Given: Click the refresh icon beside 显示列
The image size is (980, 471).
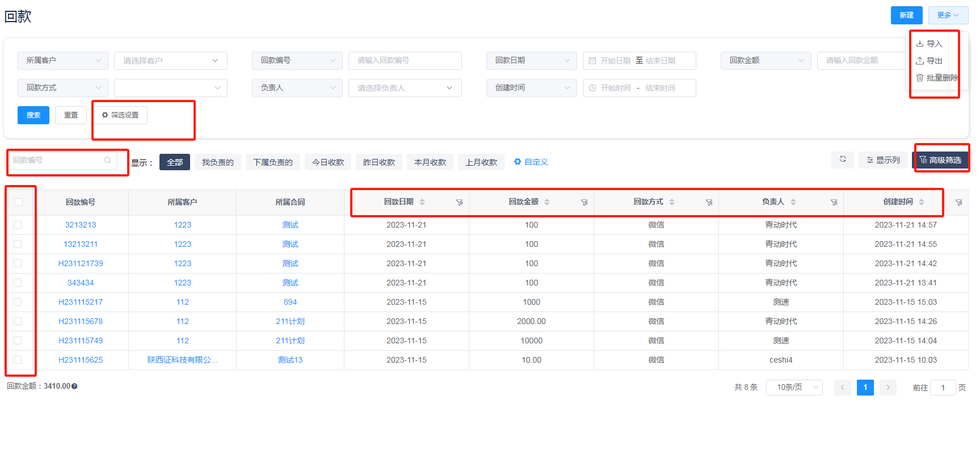Looking at the screenshot, I should [843, 159].
